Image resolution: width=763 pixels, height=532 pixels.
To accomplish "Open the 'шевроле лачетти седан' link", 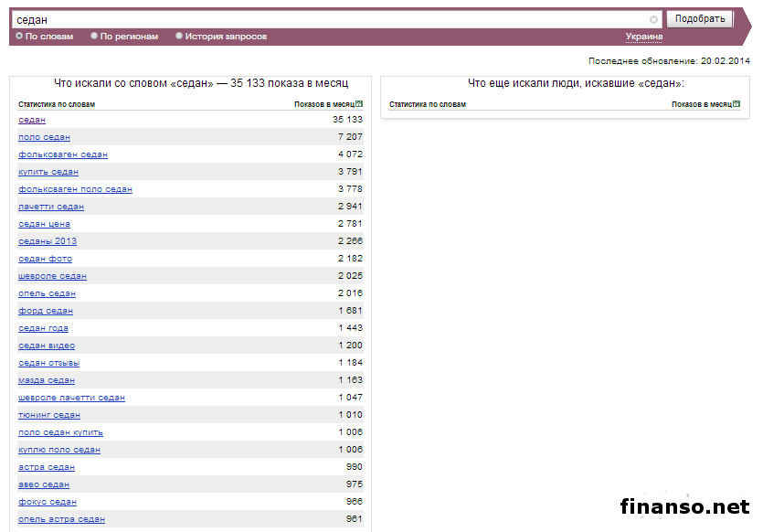I will (x=71, y=398).
